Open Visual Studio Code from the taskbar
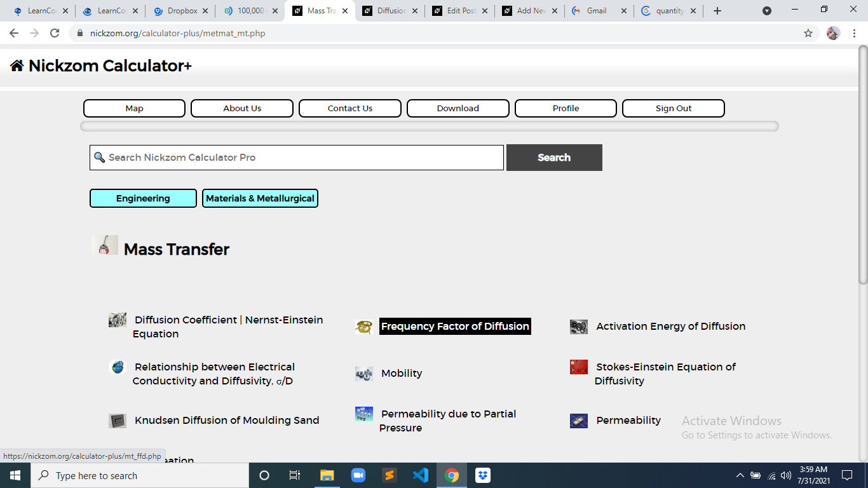Screen dimensions: 868x488 click(420, 475)
